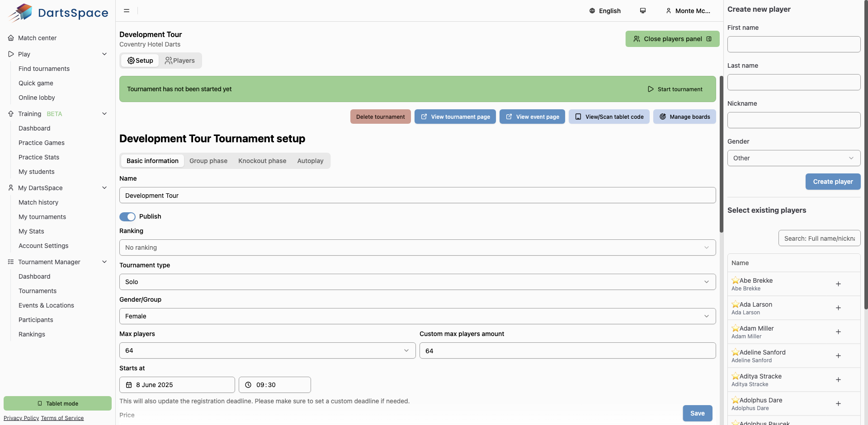Open the Ranking dropdown
The image size is (868, 425).
coord(417,248)
